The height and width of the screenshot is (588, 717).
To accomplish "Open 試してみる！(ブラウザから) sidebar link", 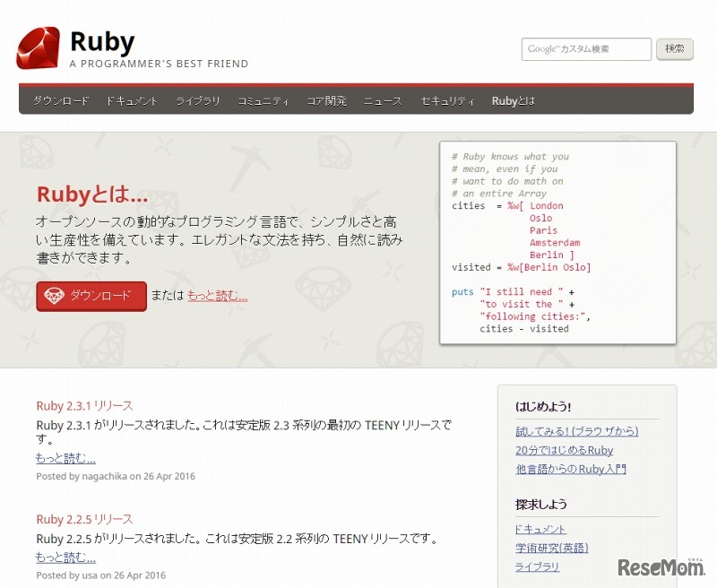I will pos(576,431).
